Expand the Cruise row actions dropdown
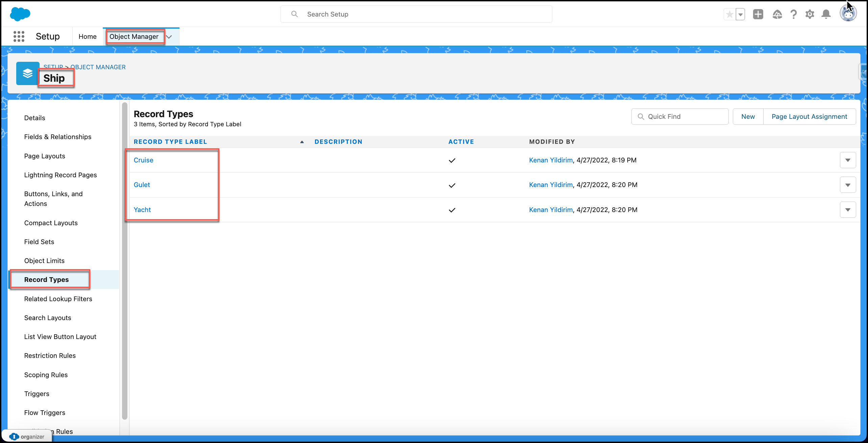 point(848,160)
